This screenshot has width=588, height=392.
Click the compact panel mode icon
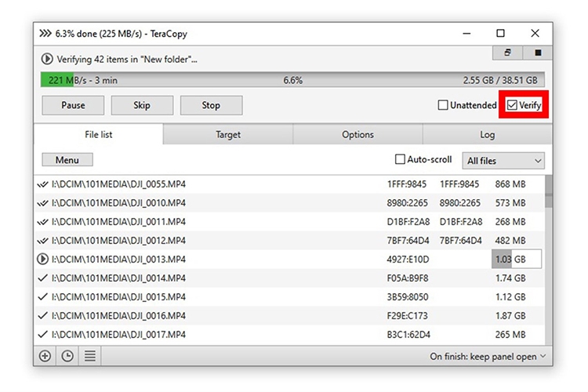coord(507,53)
